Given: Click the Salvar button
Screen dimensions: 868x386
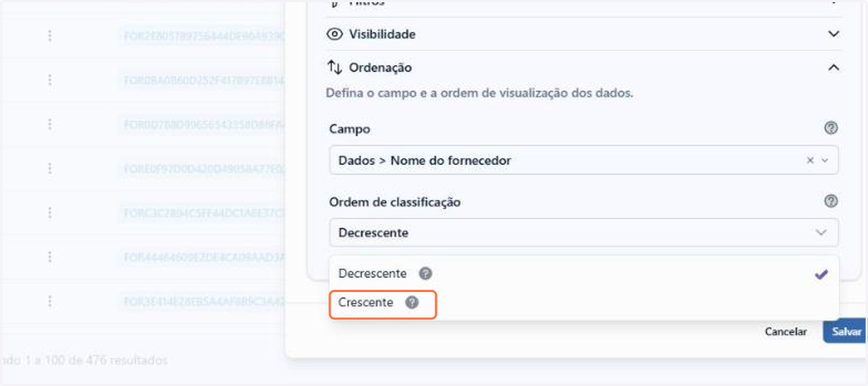Looking at the screenshot, I should click(846, 332).
